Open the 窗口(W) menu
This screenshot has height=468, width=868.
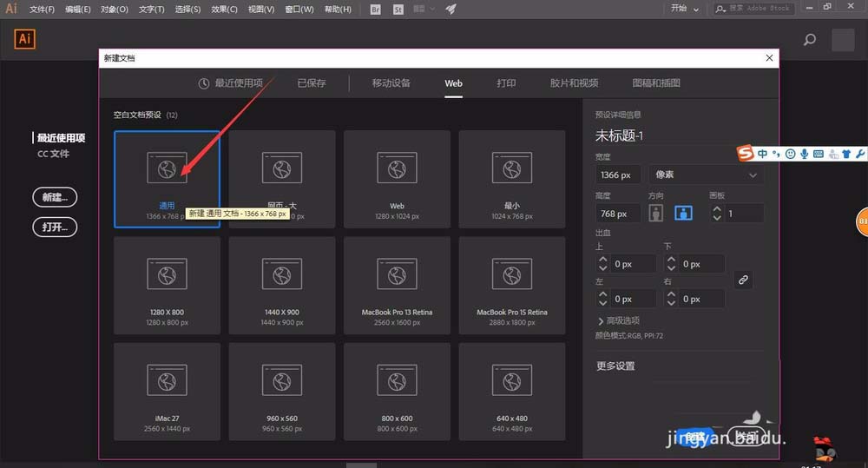click(x=299, y=10)
